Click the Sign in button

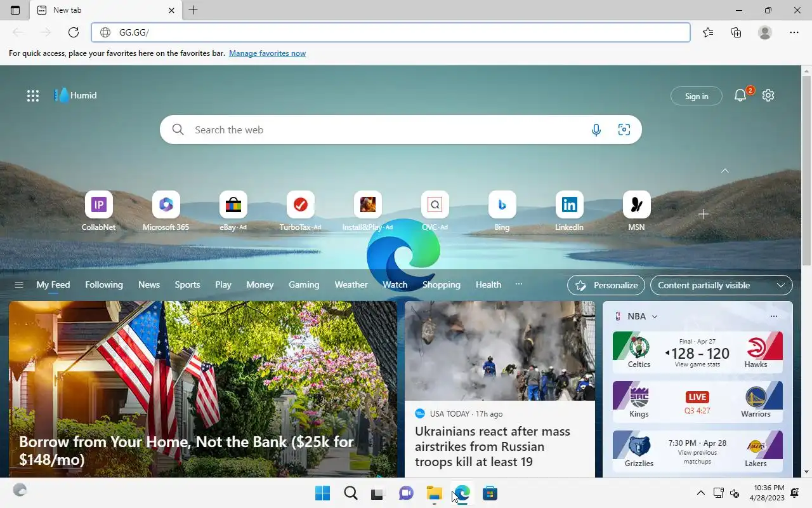pyautogui.click(x=697, y=96)
